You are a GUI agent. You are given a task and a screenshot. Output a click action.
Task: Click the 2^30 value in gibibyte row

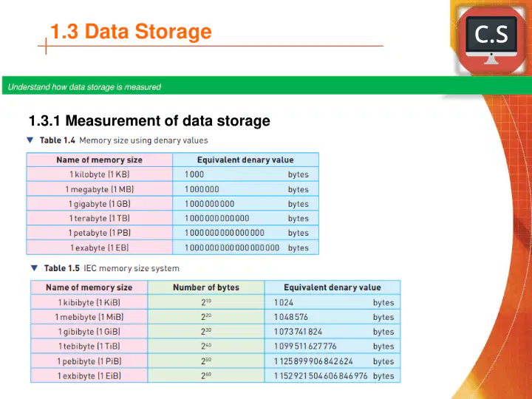206,331
